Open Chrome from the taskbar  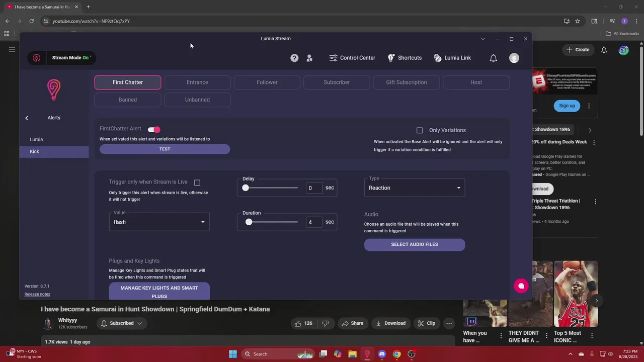click(x=396, y=354)
